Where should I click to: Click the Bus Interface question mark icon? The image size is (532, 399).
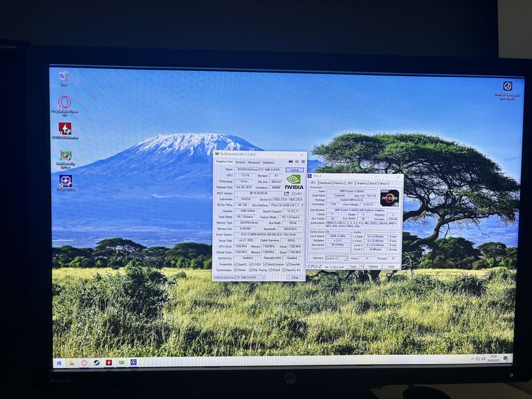tap(302, 205)
